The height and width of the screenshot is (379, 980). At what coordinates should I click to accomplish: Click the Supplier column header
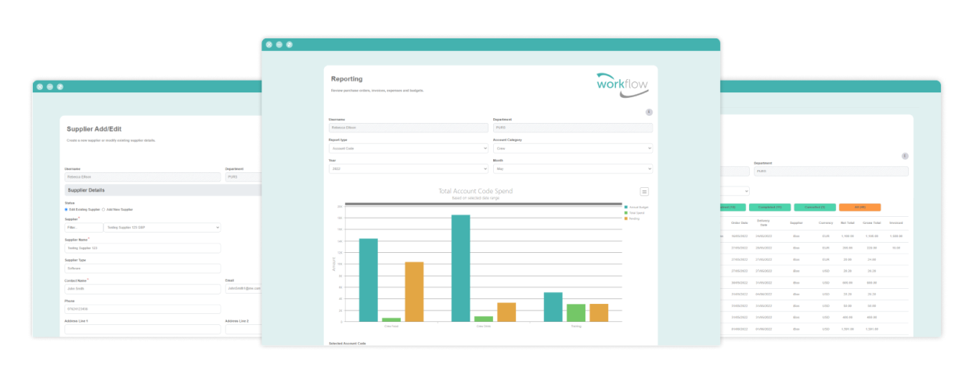pos(796,223)
